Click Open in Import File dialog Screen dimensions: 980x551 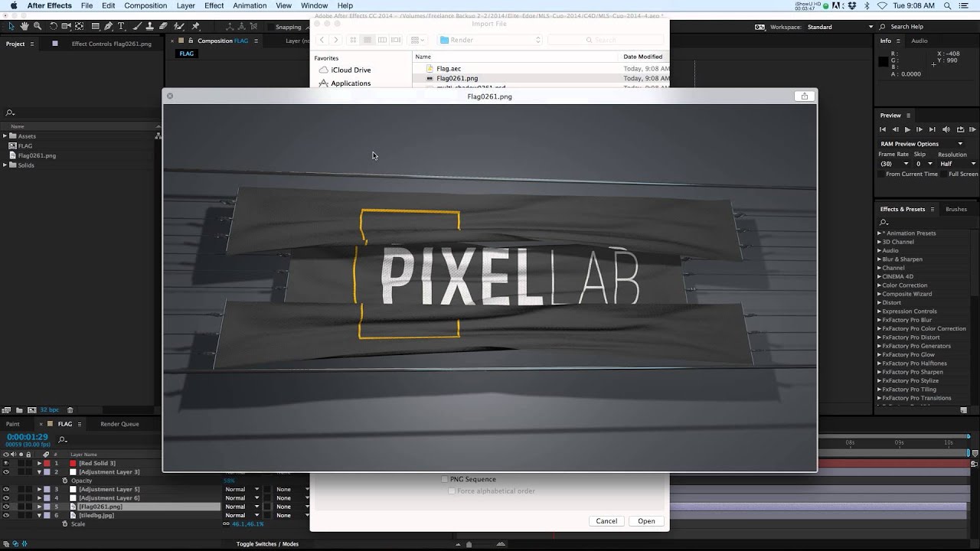(x=646, y=521)
